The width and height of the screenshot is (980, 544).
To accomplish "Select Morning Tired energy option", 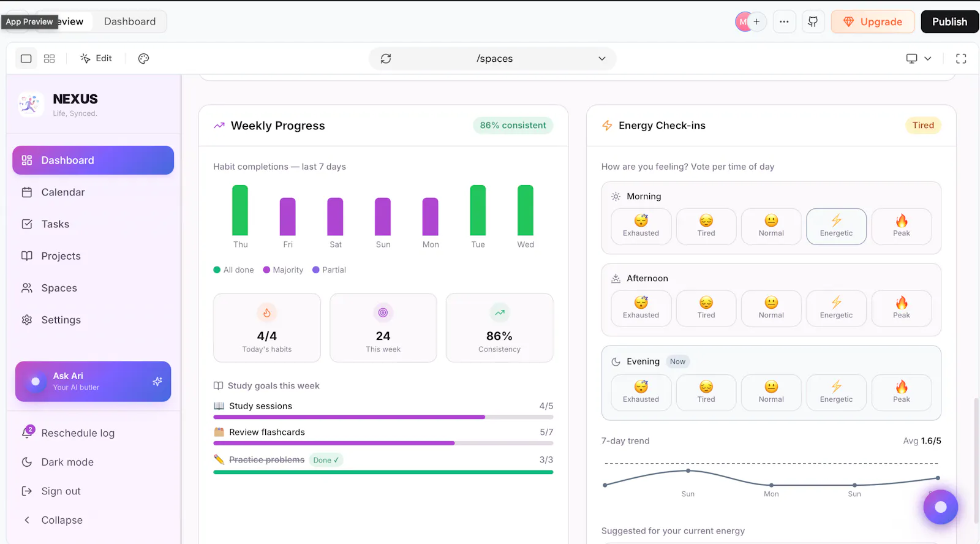I will click(706, 227).
